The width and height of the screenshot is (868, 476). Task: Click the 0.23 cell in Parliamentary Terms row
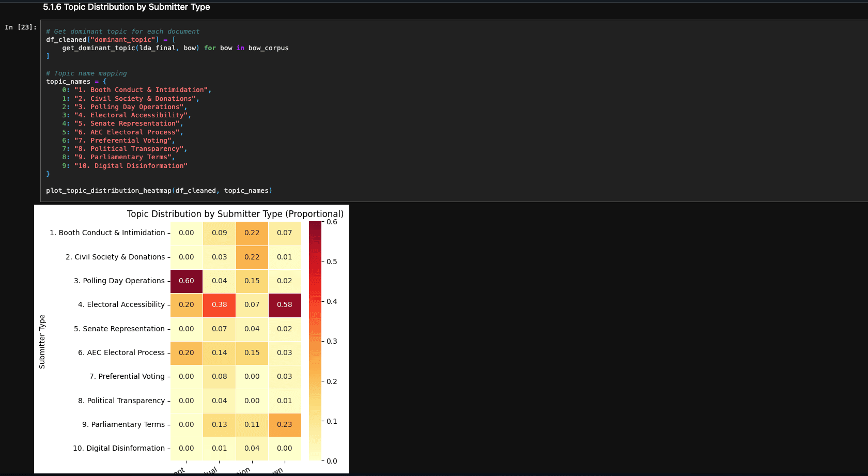tap(285, 424)
